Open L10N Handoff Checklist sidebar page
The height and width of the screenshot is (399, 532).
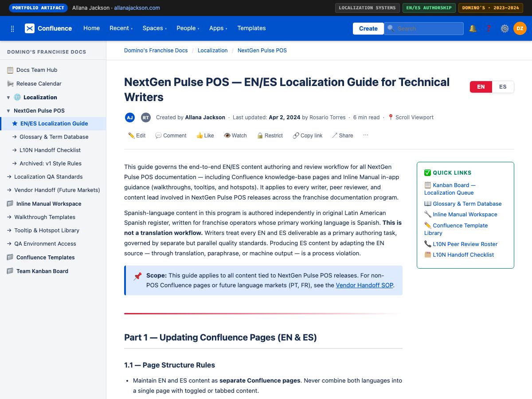pos(53,150)
